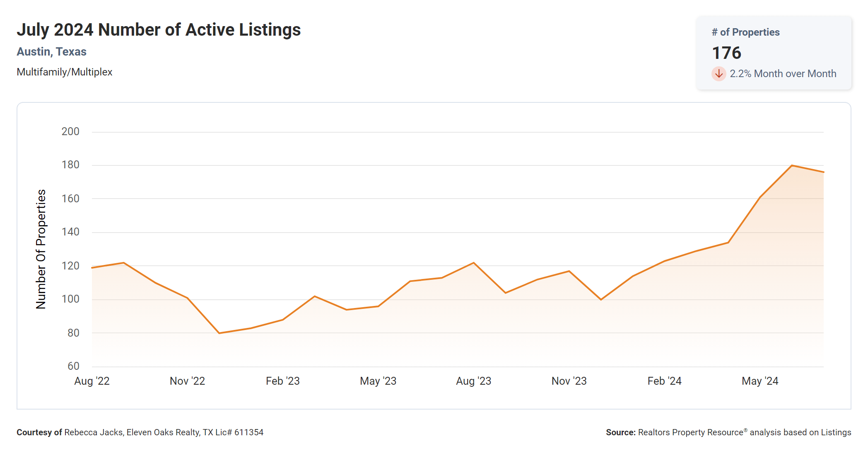Viewport: 868px width, 456px height.
Task: Click the 176 properties count
Action: click(726, 53)
